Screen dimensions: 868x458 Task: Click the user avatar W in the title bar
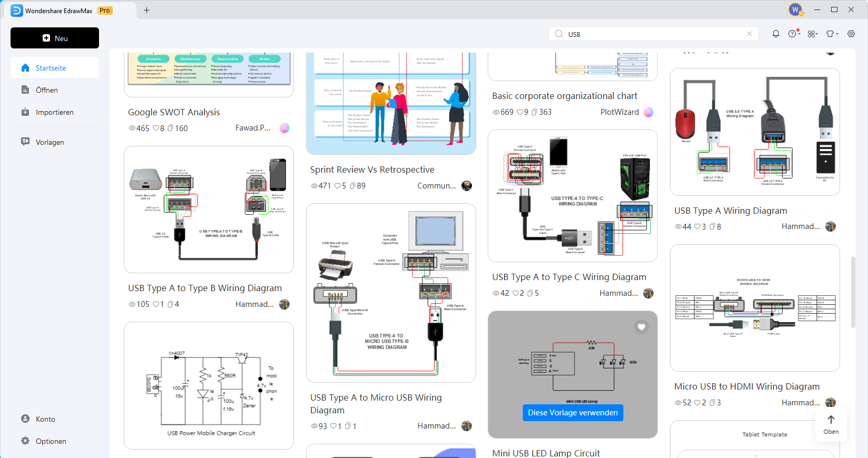point(796,9)
